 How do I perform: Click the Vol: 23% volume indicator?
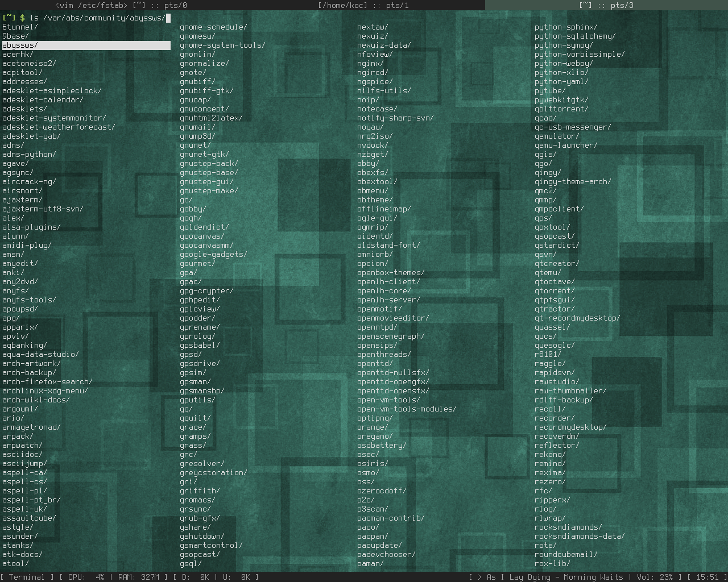pos(655,577)
